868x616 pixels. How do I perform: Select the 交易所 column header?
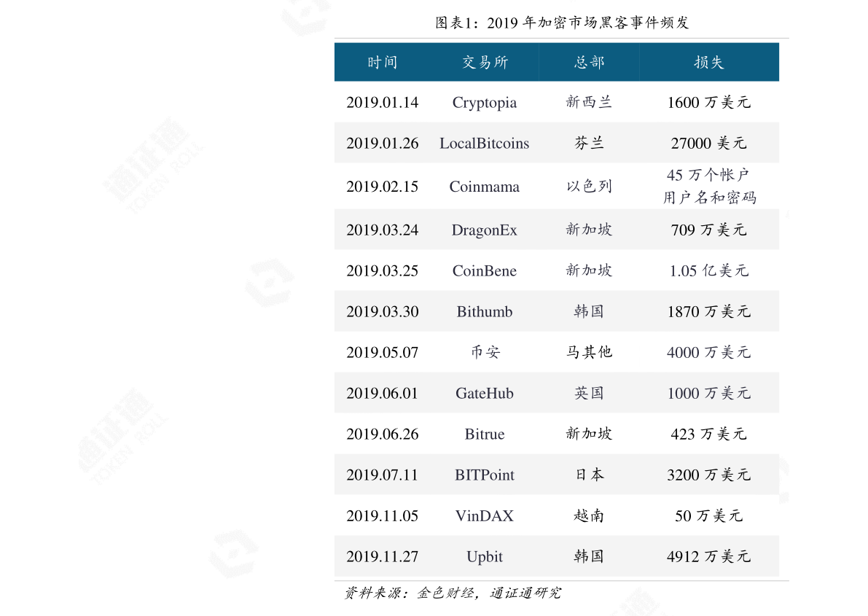[484, 62]
